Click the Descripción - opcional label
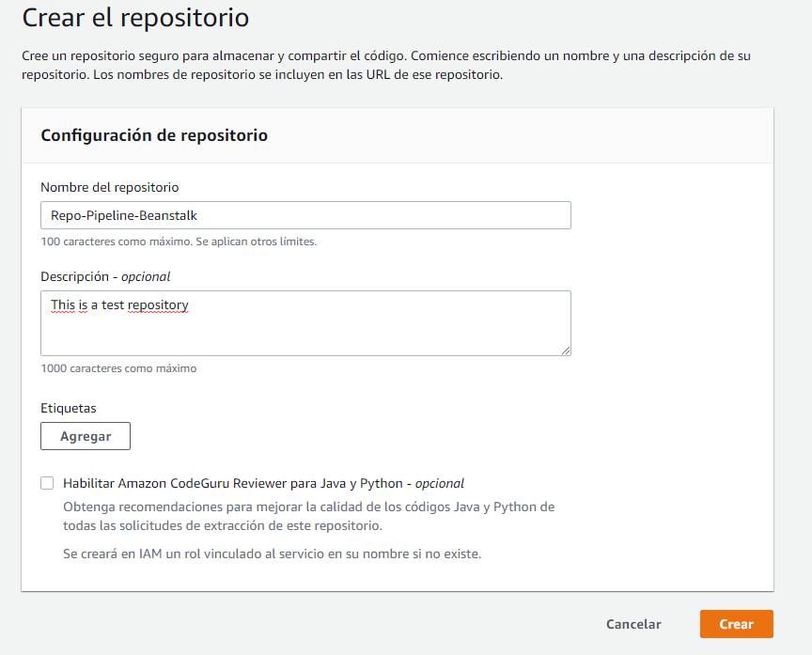The width and height of the screenshot is (812, 655). 105,276
